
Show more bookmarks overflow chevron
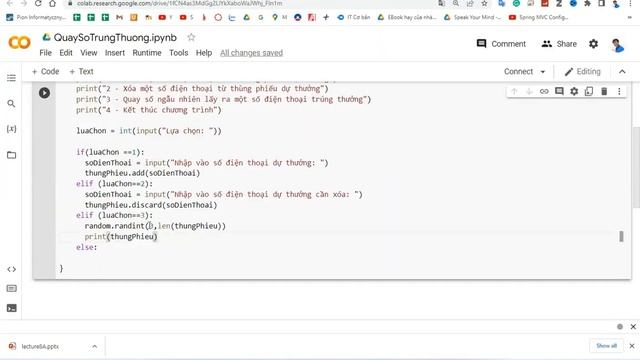click(x=629, y=18)
